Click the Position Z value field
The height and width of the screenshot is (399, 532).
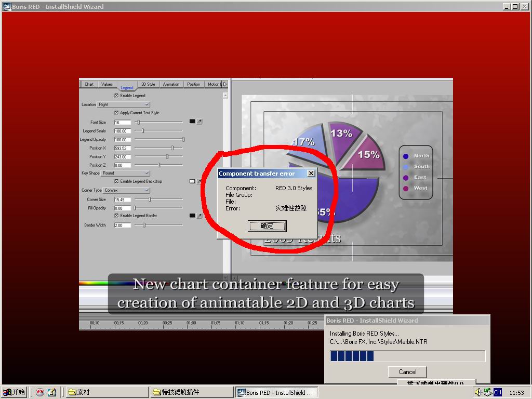coord(123,165)
